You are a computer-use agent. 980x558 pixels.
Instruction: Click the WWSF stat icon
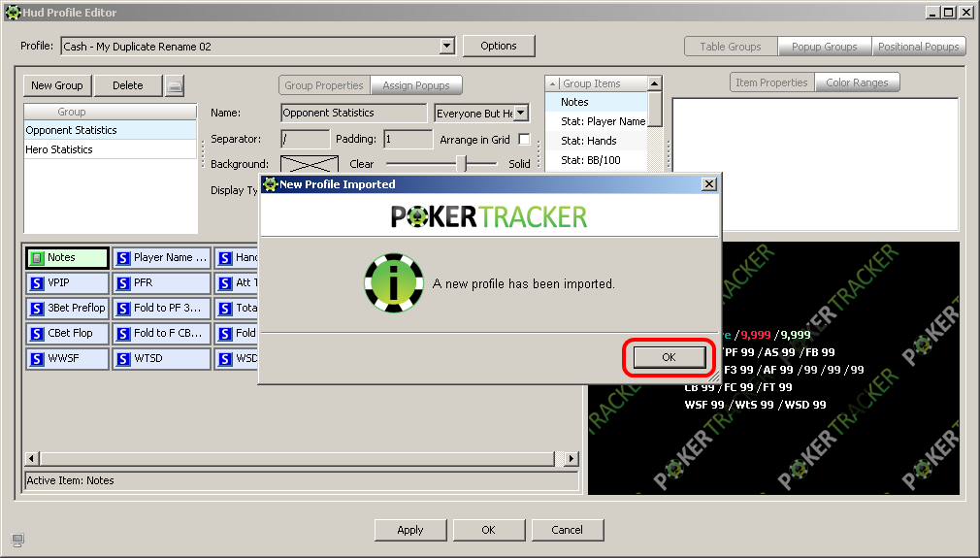(37, 359)
